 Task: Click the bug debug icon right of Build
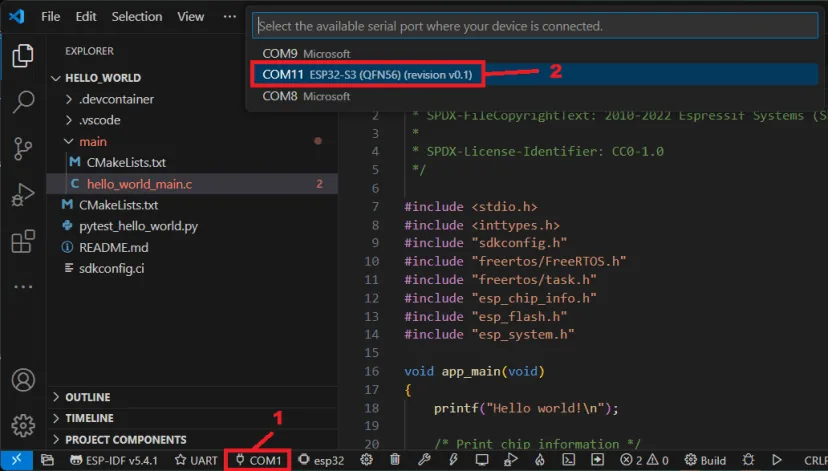748,460
